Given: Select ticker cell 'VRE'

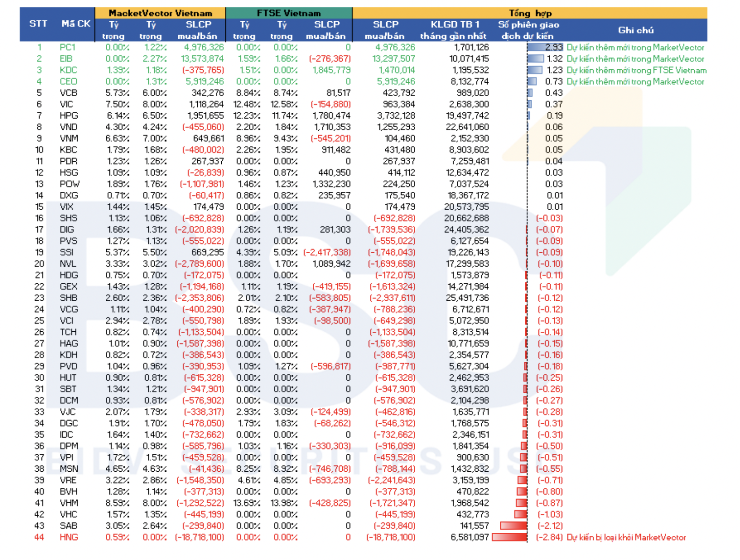Looking at the screenshot, I should pos(68,481).
